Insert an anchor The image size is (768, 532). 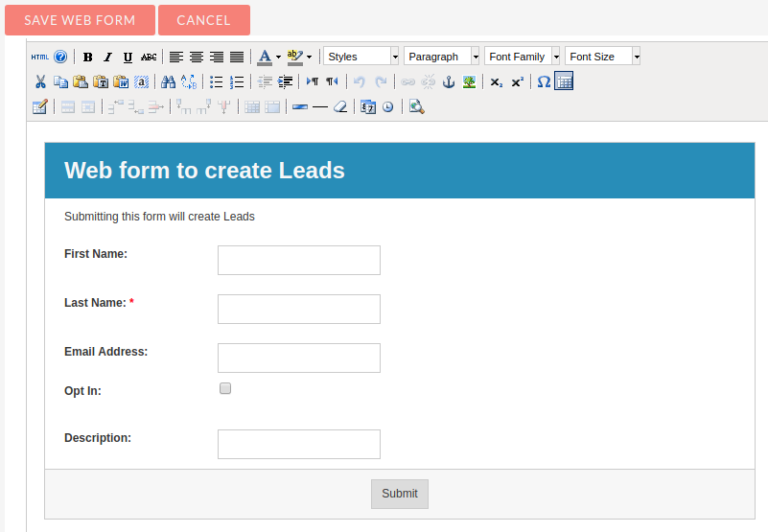tap(448, 81)
